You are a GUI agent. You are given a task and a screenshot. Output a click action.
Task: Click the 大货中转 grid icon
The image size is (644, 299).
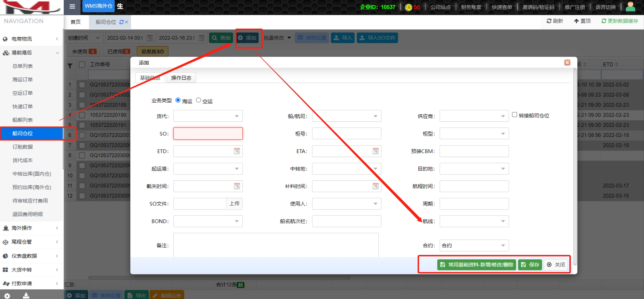5,270
